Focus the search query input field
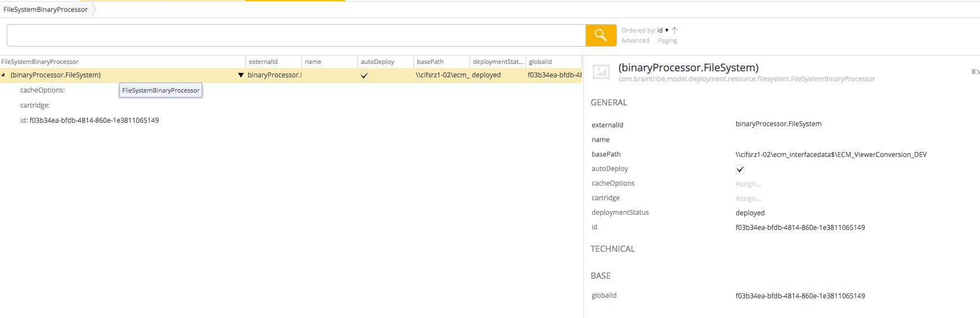Viewport: 980px width, 318px height. 296,35
